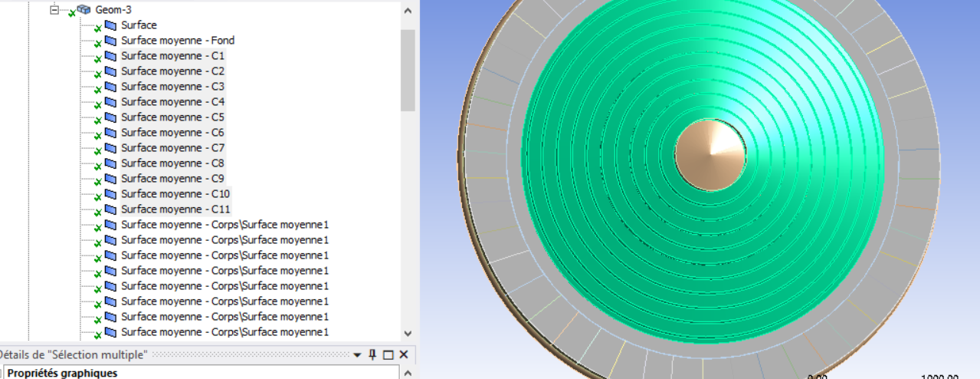Click the tree panel vertical scrollbar thumb
The image size is (980, 379).
(408, 71)
